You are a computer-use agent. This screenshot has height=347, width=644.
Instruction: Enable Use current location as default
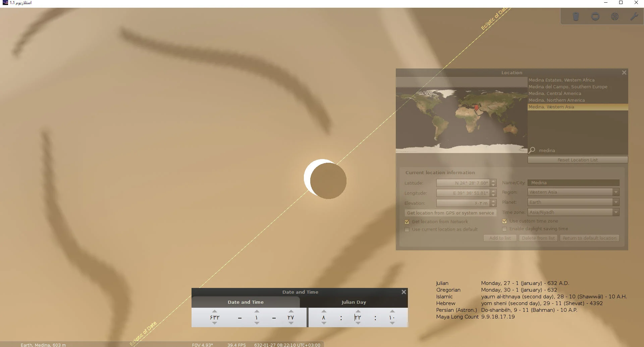coord(407,230)
